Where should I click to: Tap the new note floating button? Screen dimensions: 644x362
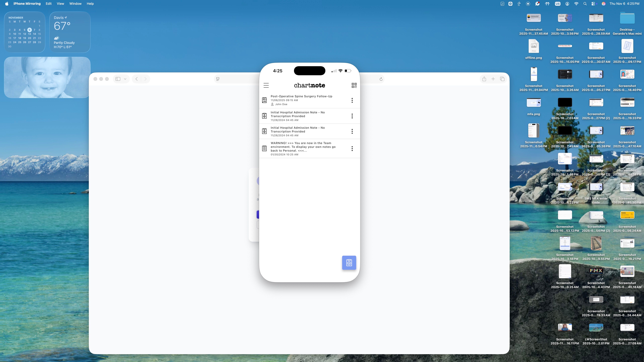click(349, 263)
